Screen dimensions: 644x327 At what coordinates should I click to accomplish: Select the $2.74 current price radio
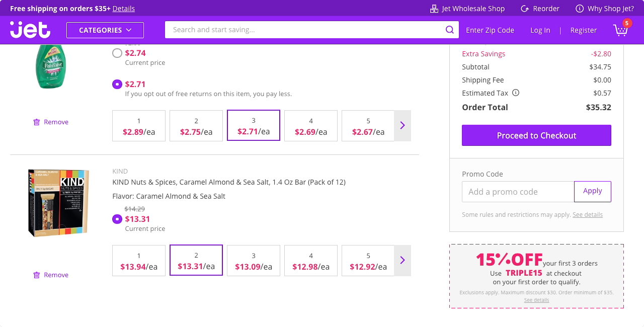[117, 53]
